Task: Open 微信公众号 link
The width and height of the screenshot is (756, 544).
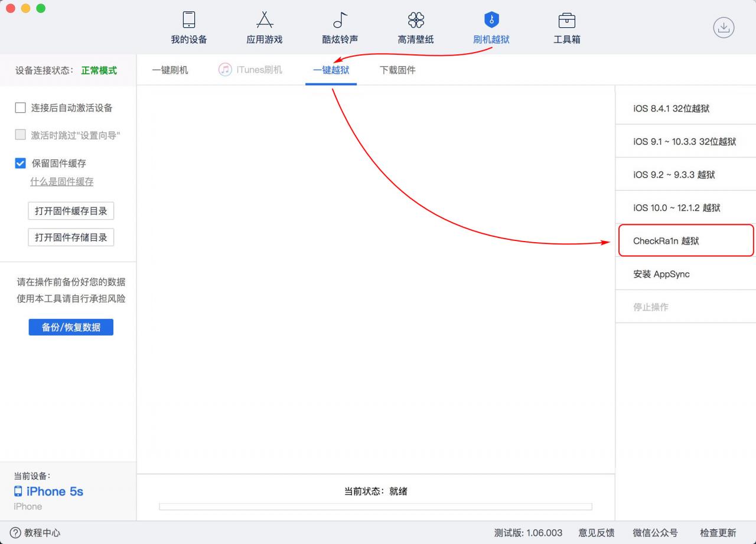Action: (656, 533)
